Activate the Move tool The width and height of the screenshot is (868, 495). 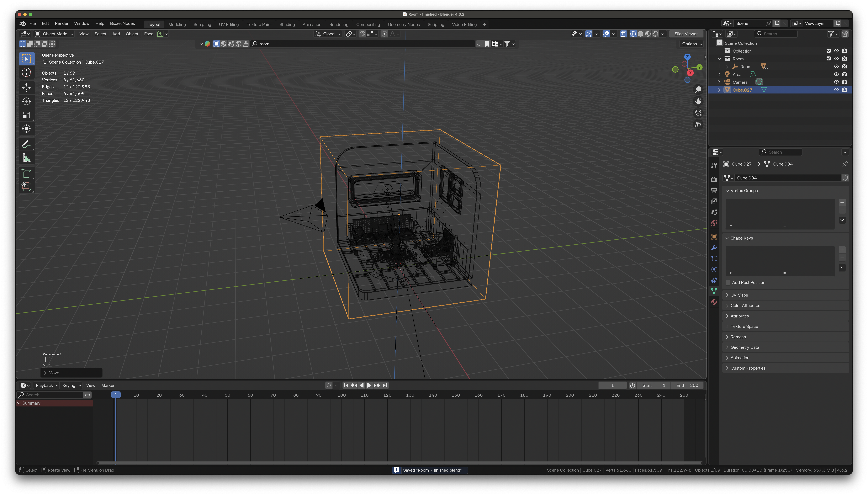click(x=27, y=87)
